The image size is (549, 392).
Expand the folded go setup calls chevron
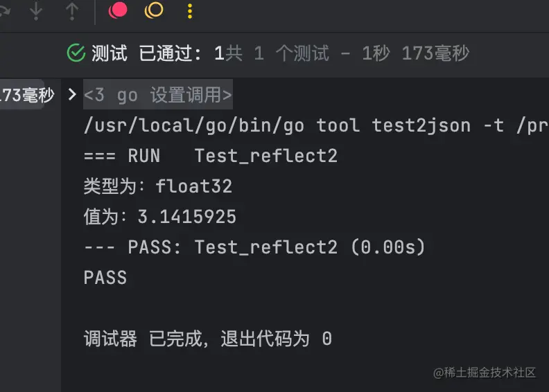click(x=72, y=94)
